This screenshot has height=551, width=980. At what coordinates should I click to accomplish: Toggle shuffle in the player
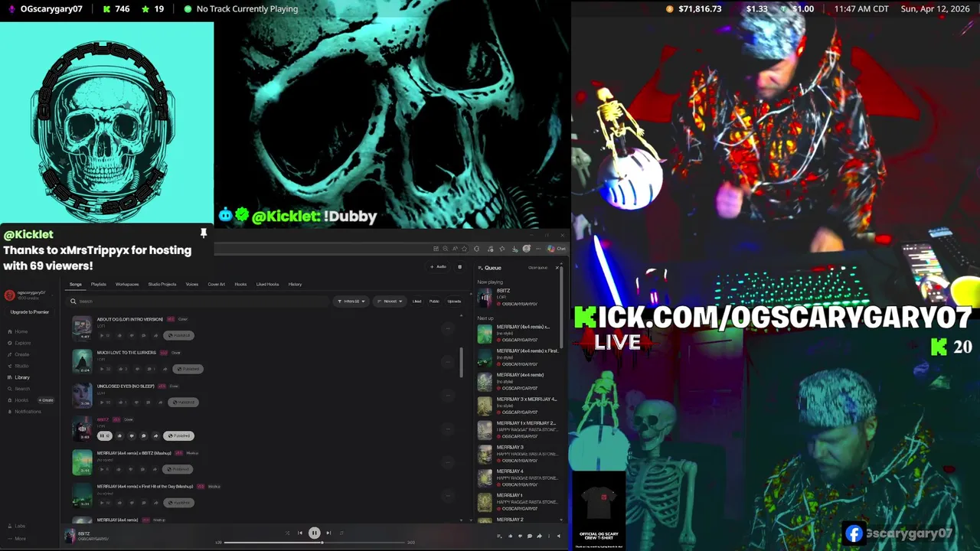287,533
